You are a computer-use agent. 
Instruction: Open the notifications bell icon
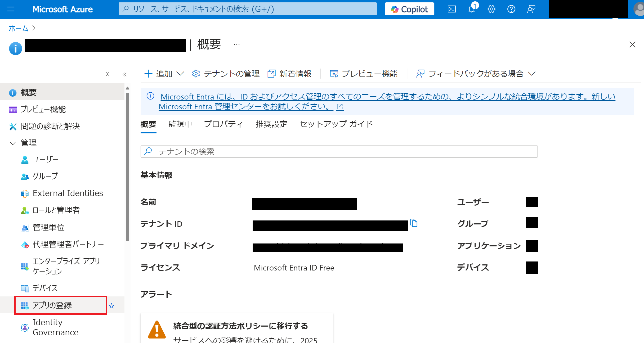[472, 9]
